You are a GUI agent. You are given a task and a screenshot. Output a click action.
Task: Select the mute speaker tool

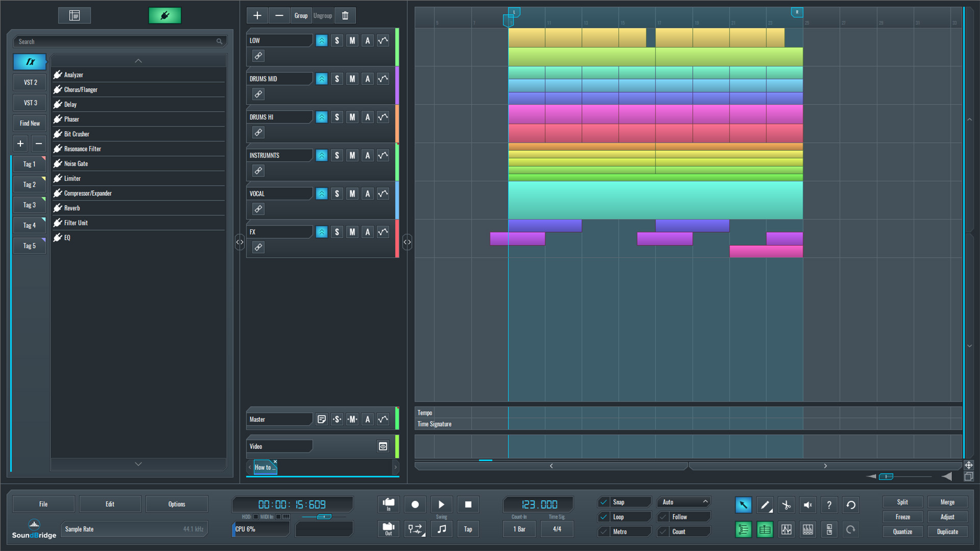[807, 505]
